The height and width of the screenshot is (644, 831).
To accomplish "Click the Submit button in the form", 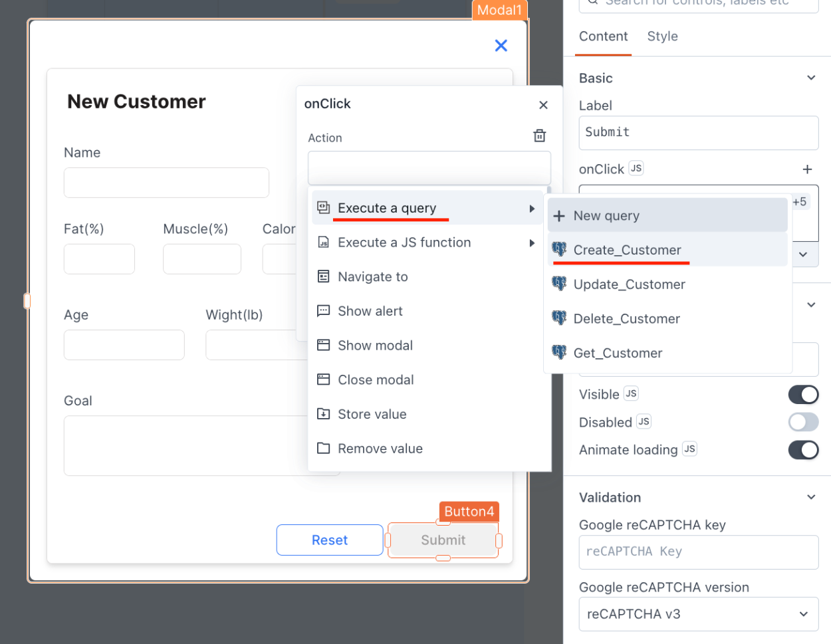I will [443, 540].
